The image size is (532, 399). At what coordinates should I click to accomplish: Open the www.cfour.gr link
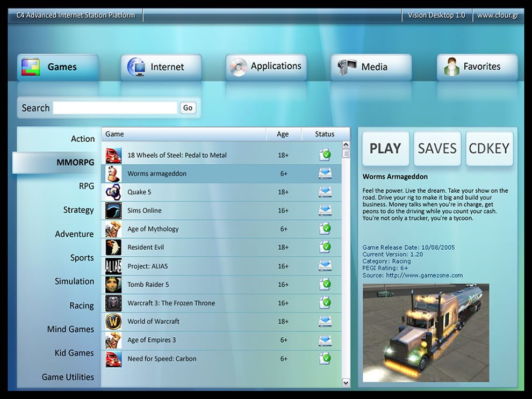point(498,16)
